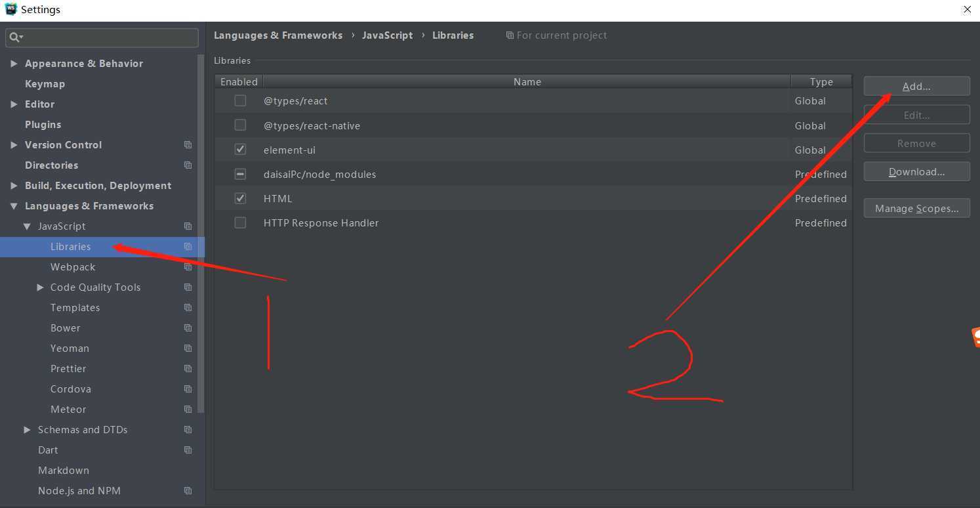980x508 pixels.
Task: Click project-level icon beside Version Control
Action: tap(188, 145)
